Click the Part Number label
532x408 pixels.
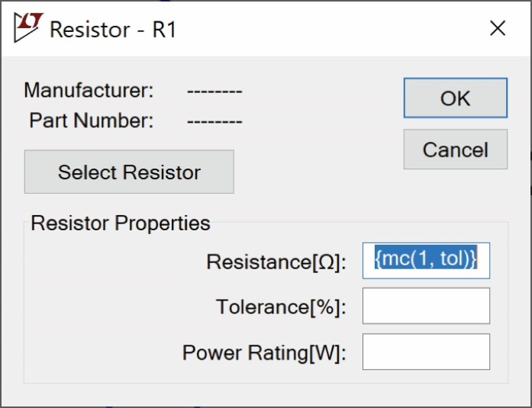click(91, 120)
